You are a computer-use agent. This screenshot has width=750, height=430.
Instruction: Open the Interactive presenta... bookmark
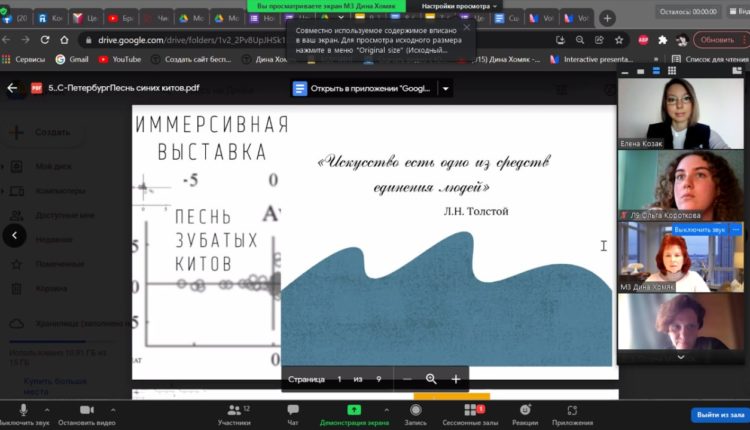pyautogui.click(x=592, y=59)
